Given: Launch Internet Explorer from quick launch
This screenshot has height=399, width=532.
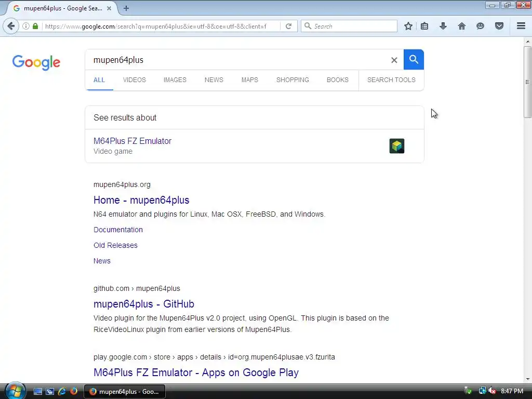Looking at the screenshot, I should point(62,392).
